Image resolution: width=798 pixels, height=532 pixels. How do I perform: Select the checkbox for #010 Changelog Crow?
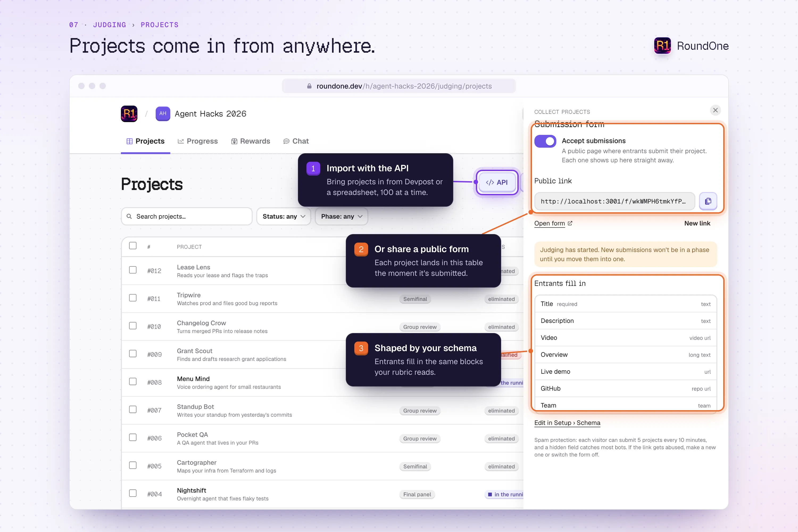tap(133, 326)
